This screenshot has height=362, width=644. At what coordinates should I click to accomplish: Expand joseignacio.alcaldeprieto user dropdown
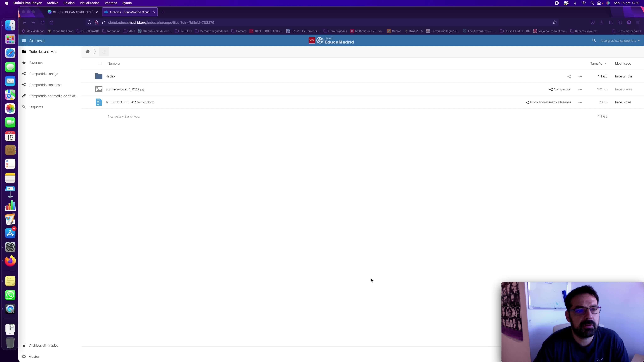(x=620, y=41)
